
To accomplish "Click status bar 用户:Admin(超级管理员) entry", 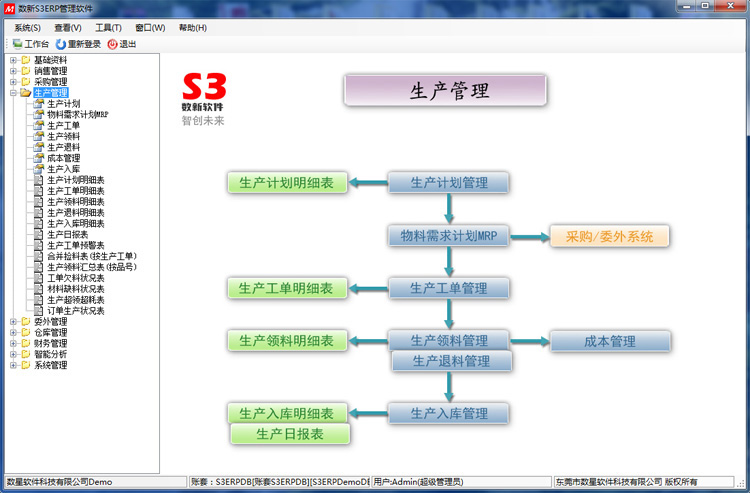I will pyautogui.click(x=461, y=482).
